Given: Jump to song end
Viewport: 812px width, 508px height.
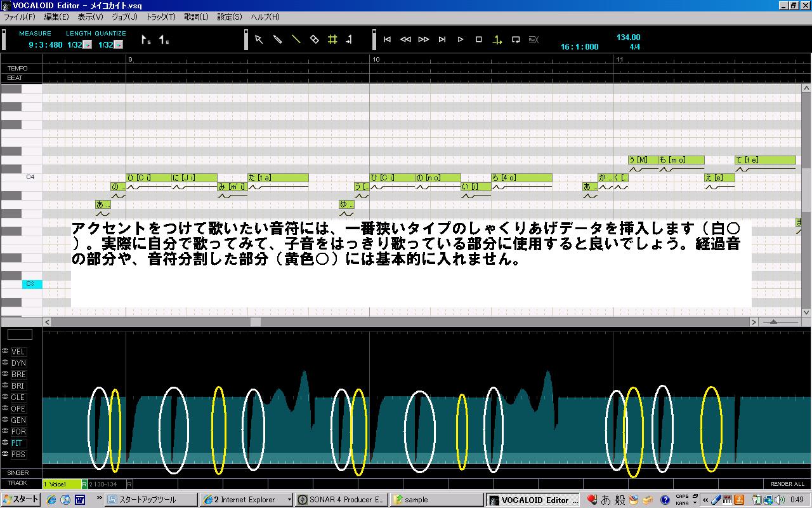Looking at the screenshot, I should [442, 39].
